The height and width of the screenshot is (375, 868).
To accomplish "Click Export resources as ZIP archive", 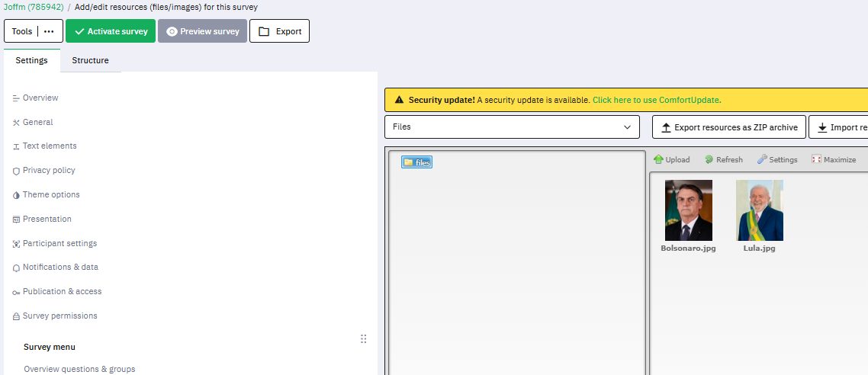I will click(x=728, y=127).
